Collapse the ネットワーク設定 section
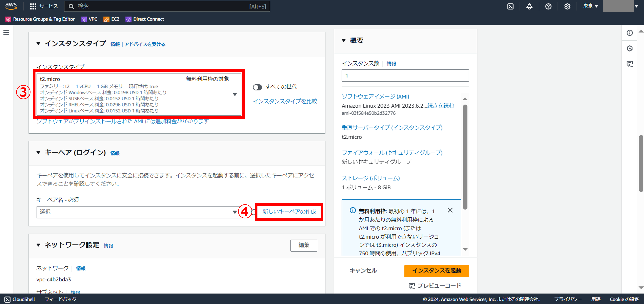 (38, 245)
